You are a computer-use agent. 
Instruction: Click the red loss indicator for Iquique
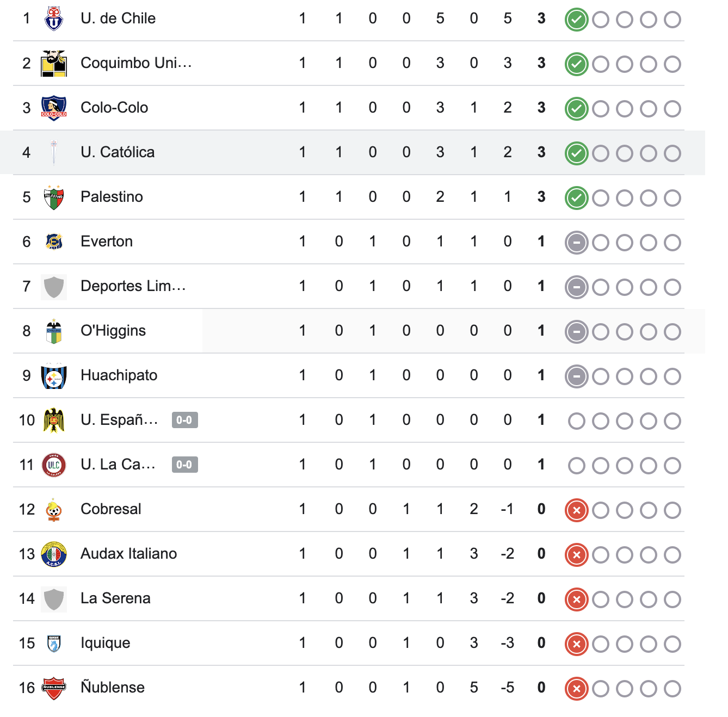tap(576, 642)
